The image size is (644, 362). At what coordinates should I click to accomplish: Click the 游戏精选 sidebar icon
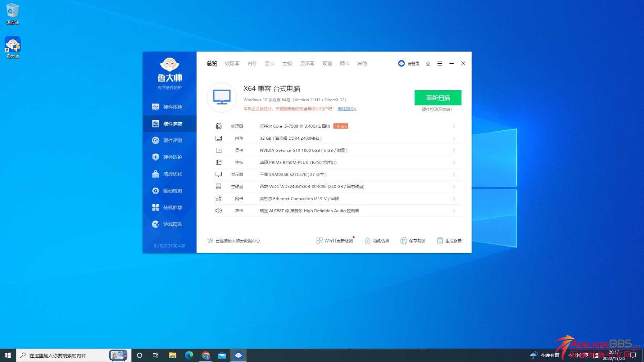coord(156,224)
